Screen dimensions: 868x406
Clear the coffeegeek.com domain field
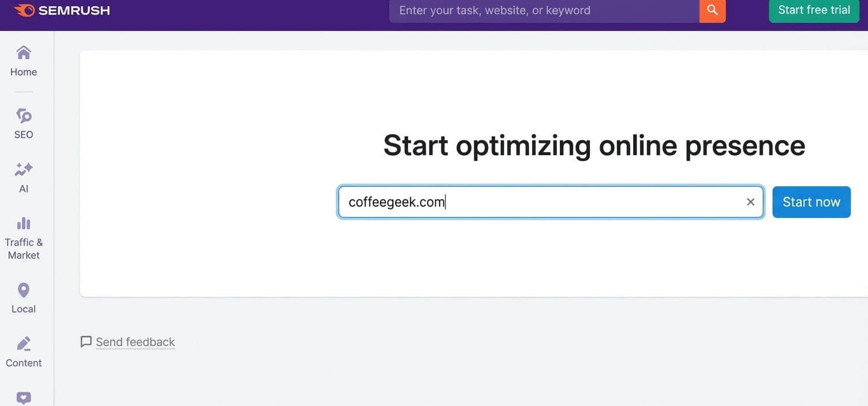point(750,202)
